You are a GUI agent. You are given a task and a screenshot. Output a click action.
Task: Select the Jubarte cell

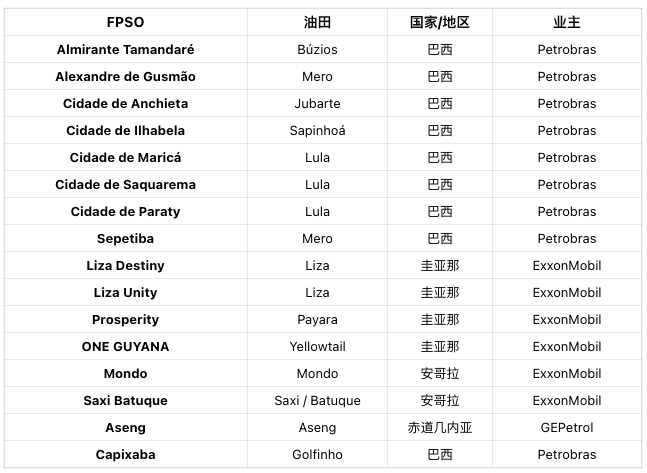317,104
